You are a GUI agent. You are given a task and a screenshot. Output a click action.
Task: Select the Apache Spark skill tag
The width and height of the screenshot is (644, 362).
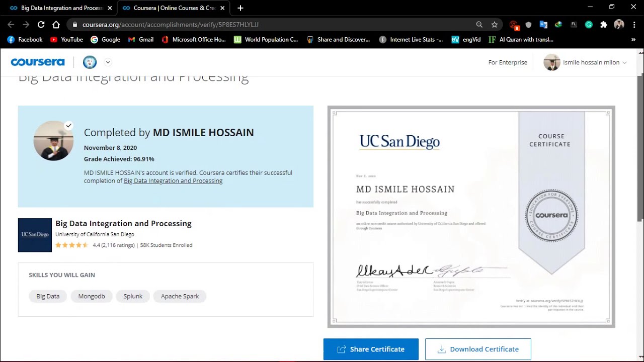click(x=180, y=296)
